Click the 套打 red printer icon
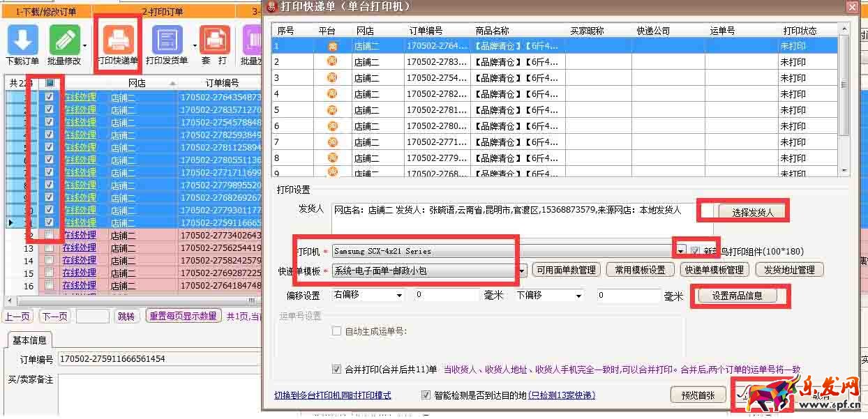868x419 pixels. (x=214, y=40)
